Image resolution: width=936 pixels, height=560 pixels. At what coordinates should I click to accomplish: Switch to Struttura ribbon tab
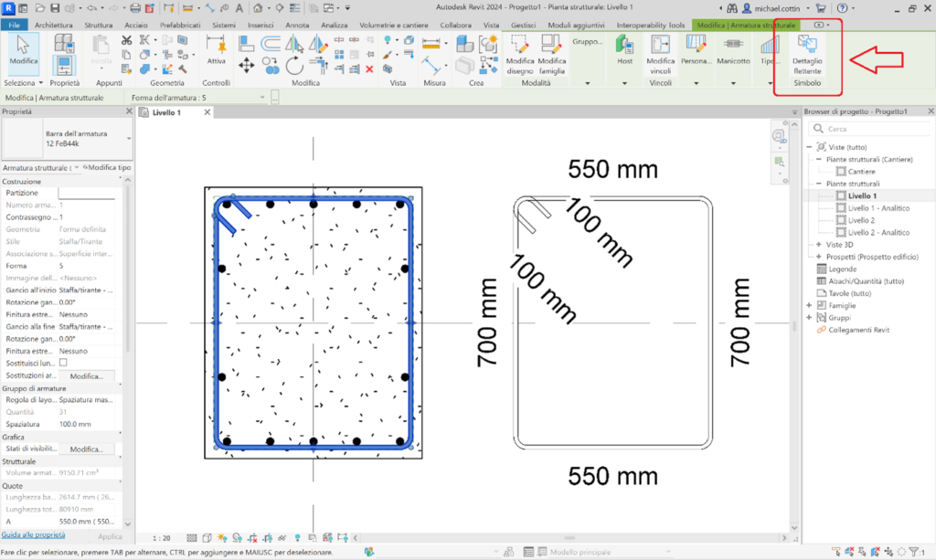[x=99, y=25]
